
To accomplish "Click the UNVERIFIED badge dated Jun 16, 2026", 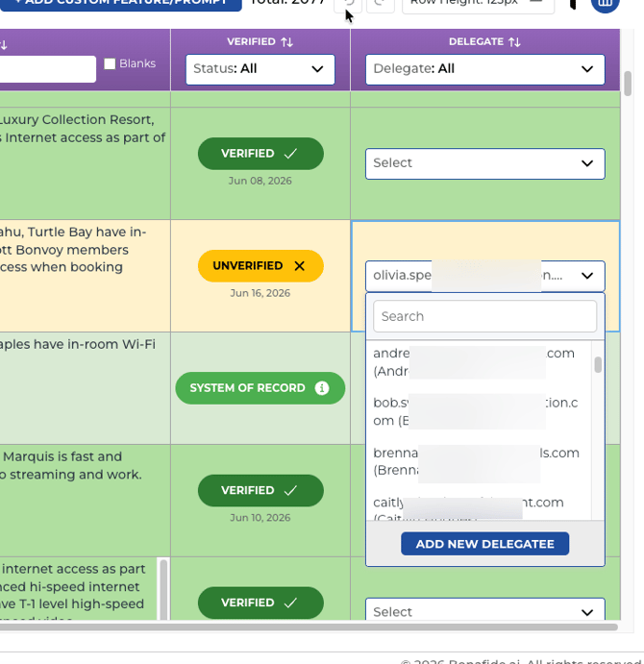I will click(x=260, y=266).
